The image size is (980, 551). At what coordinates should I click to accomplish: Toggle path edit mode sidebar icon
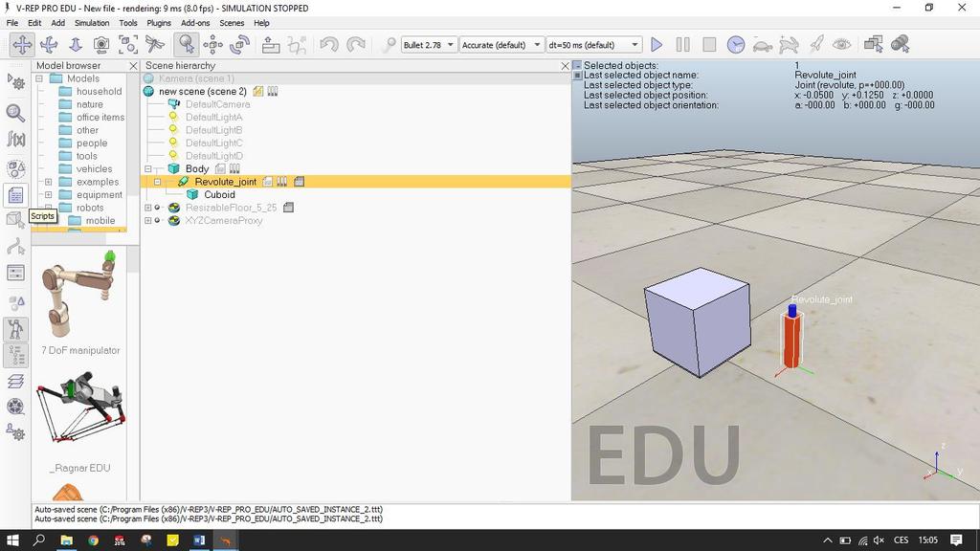tap(15, 247)
